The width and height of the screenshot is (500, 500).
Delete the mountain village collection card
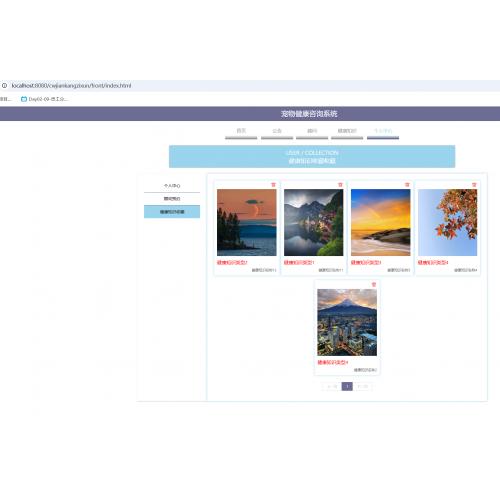pos(340,185)
